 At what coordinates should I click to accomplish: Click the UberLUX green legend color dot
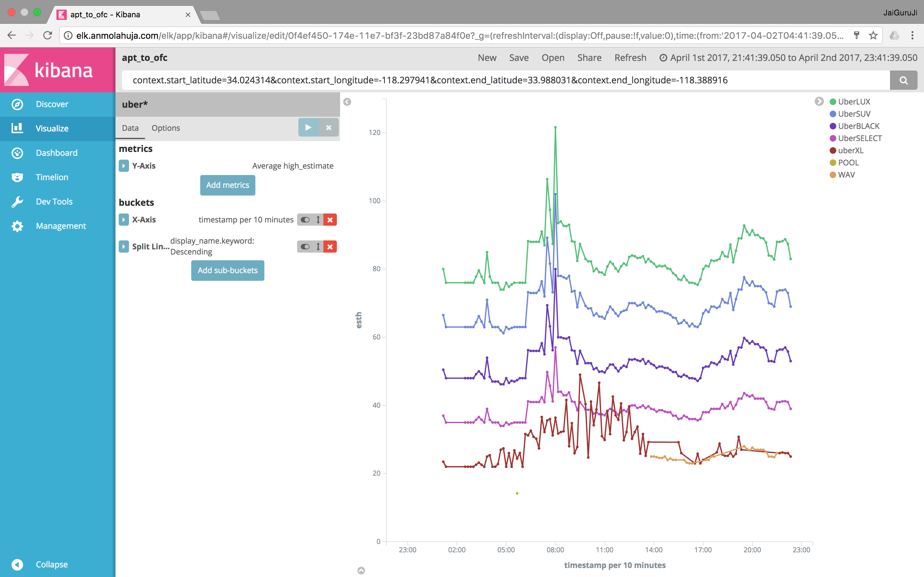833,102
